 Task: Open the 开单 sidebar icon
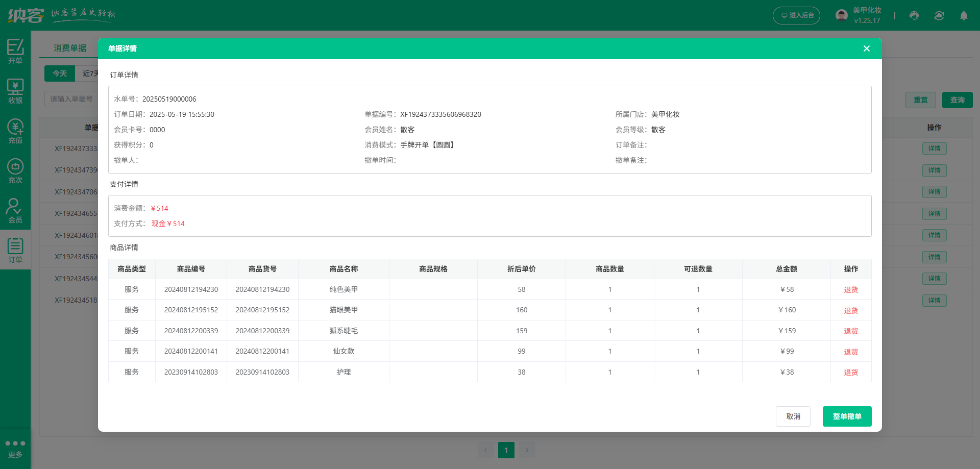point(15,51)
